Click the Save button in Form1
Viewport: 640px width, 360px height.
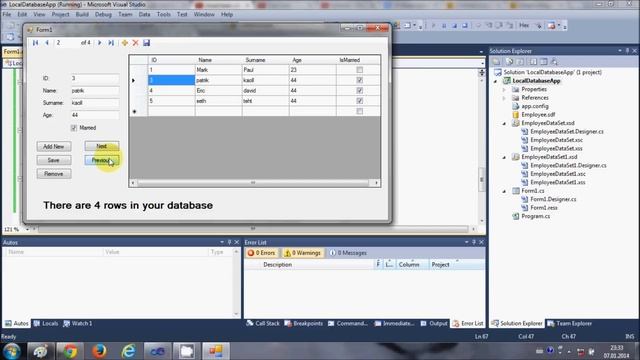pyautogui.click(x=54, y=160)
